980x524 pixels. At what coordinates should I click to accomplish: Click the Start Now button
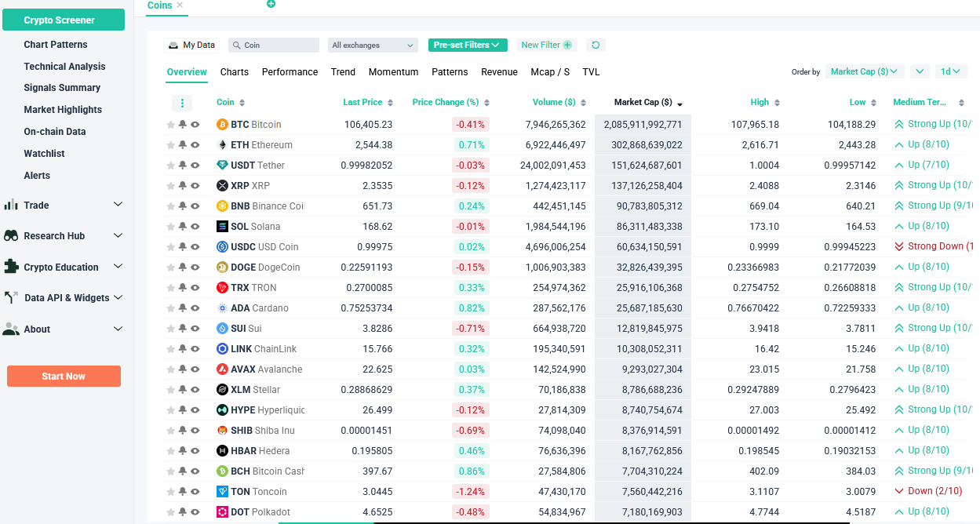[64, 377]
